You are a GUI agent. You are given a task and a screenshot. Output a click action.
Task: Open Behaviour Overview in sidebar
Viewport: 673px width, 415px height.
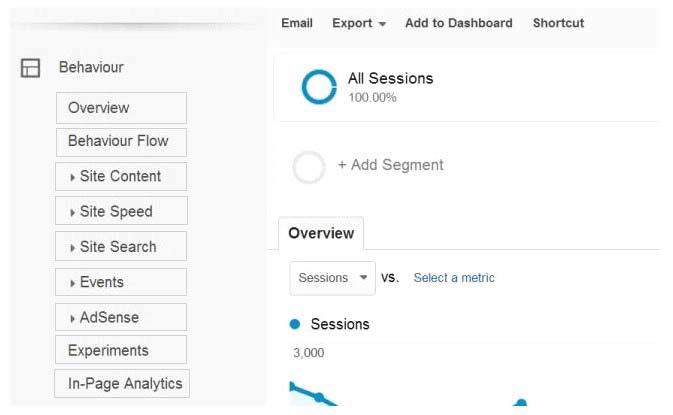[121, 108]
